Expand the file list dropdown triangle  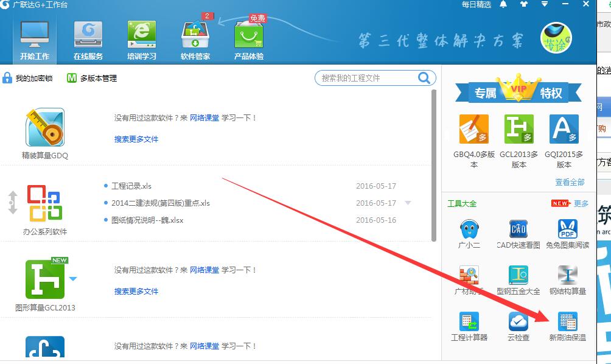pyautogui.click(x=408, y=203)
